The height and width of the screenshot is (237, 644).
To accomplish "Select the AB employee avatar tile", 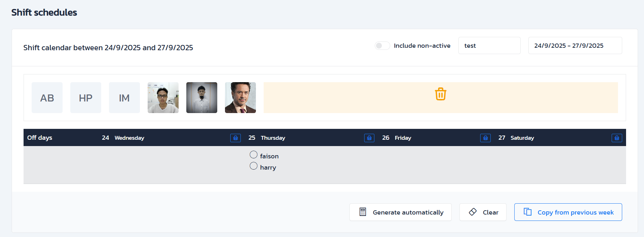I will point(47,98).
